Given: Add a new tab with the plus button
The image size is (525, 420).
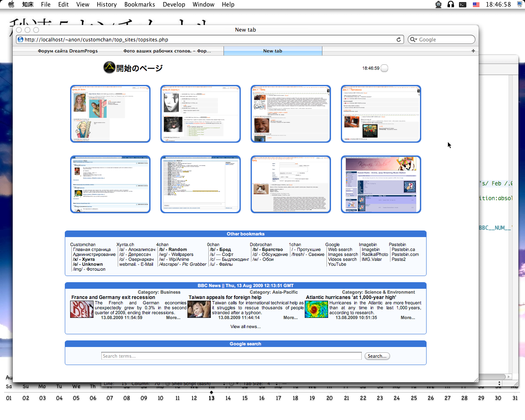Looking at the screenshot, I should click(x=473, y=51).
